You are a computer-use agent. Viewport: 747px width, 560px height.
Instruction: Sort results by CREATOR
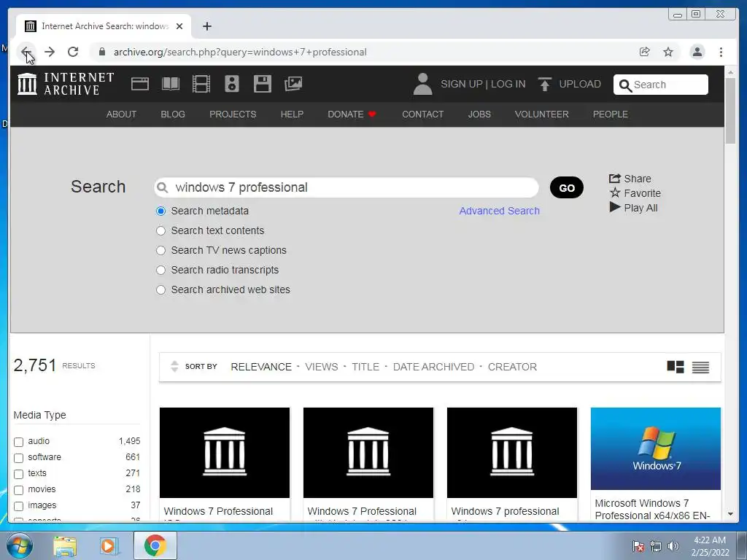[x=512, y=367]
